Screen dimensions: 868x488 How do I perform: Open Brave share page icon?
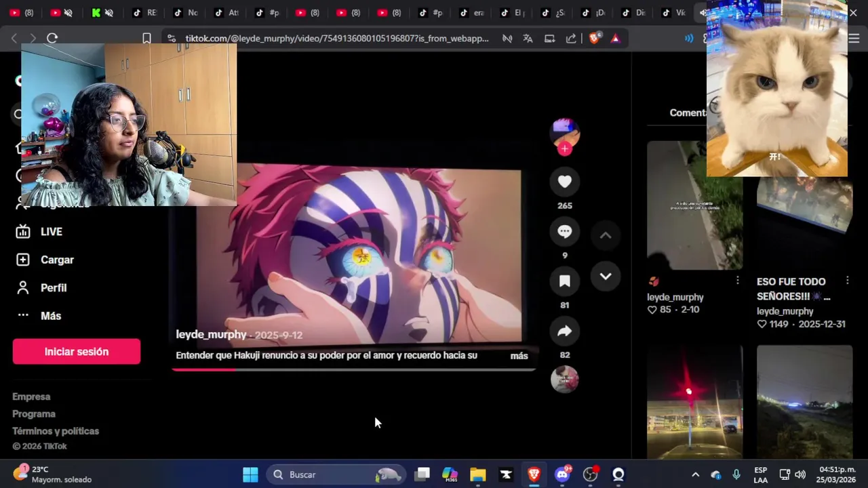tap(571, 39)
